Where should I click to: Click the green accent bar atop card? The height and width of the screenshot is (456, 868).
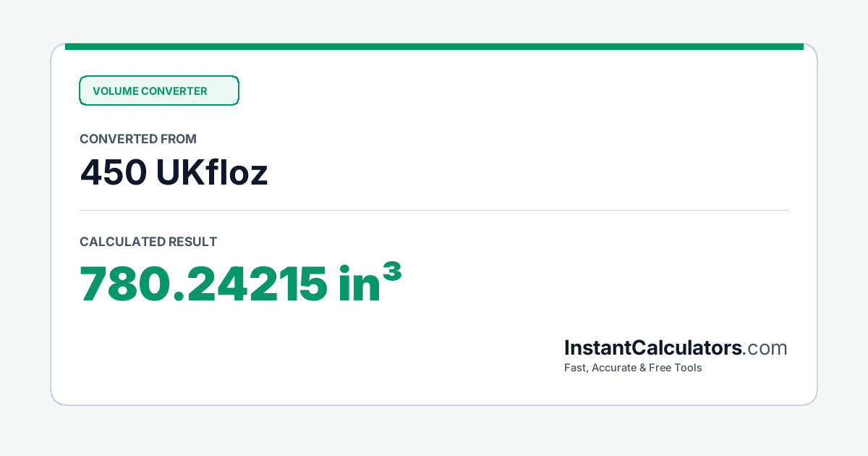[x=434, y=46]
